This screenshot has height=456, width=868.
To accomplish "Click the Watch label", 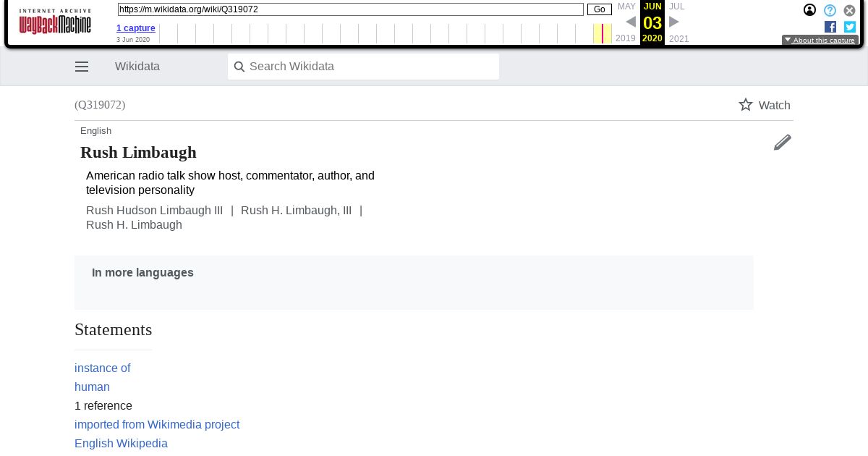I will pos(775,106).
